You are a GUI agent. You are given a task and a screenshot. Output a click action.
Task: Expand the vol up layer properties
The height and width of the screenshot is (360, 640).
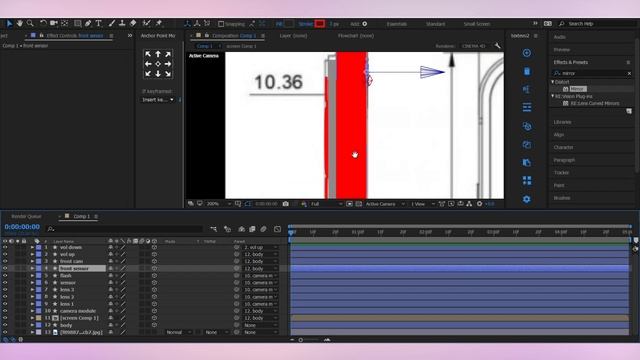point(32,254)
